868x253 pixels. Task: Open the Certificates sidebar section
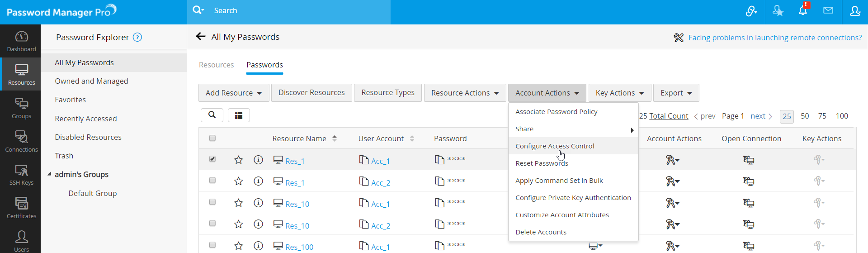[x=21, y=208]
